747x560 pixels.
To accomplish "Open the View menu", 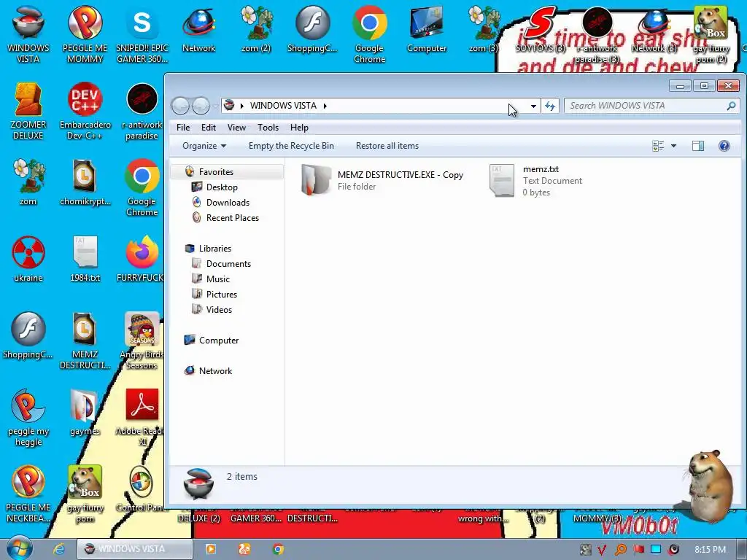I will (236, 127).
